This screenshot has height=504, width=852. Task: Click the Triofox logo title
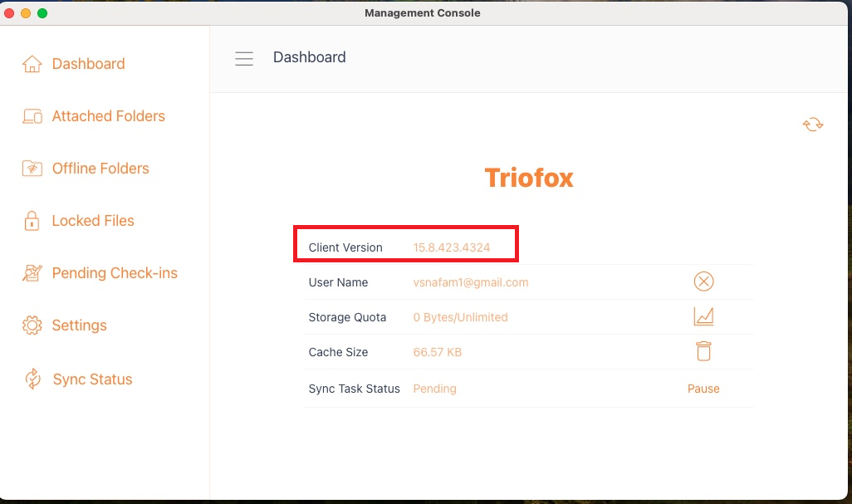(529, 178)
